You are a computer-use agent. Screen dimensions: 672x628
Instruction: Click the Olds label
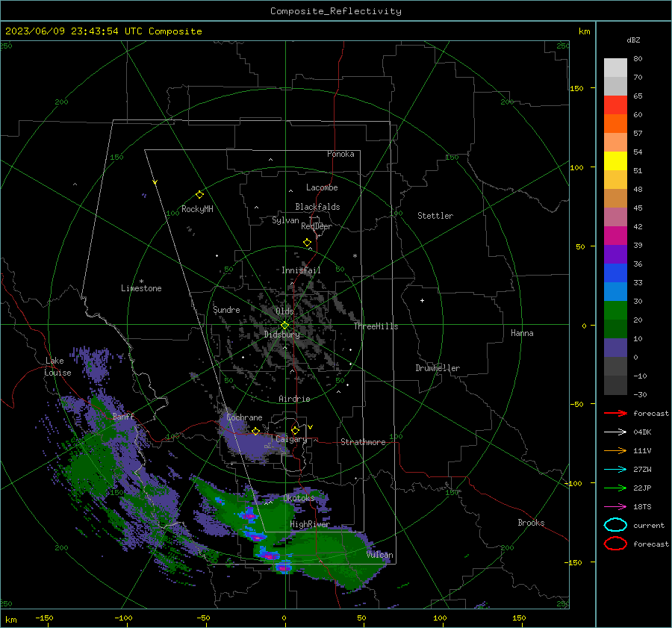pyautogui.click(x=285, y=311)
